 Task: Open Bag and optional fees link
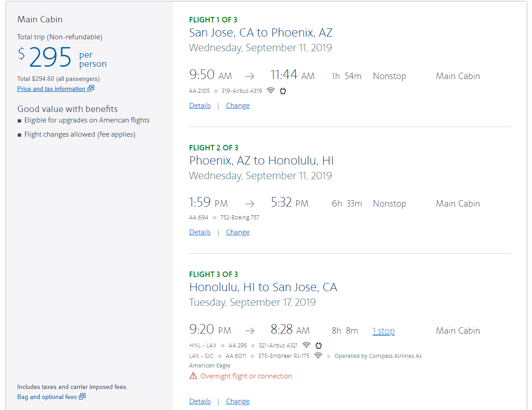[x=47, y=397]
